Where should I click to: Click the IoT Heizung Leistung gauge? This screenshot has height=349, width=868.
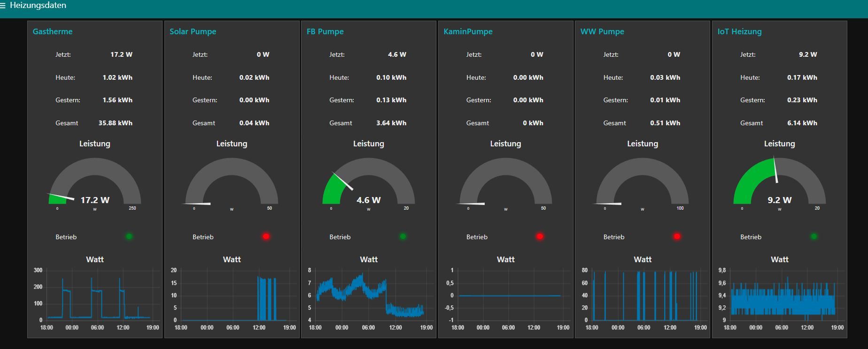click(780, 183)
